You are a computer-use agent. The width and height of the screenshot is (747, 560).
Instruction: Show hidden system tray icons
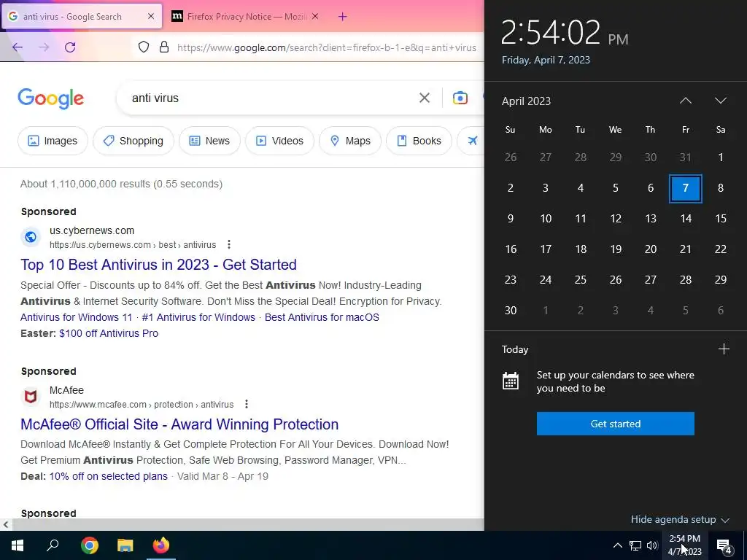tap(617, 545)
